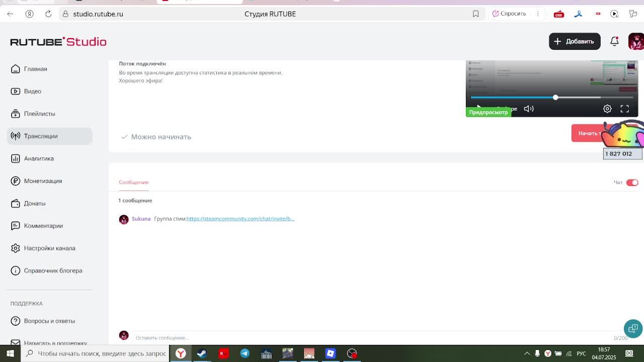Open the three-dot menu next to Спросить

(538, 14)
